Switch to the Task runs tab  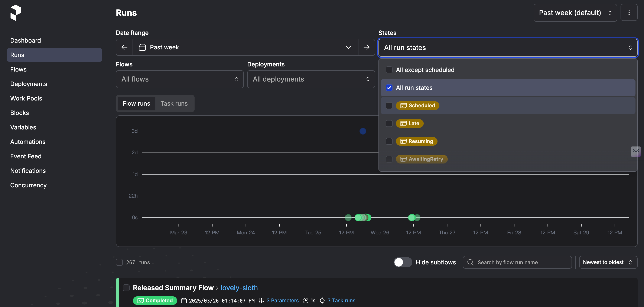point(174,103)
